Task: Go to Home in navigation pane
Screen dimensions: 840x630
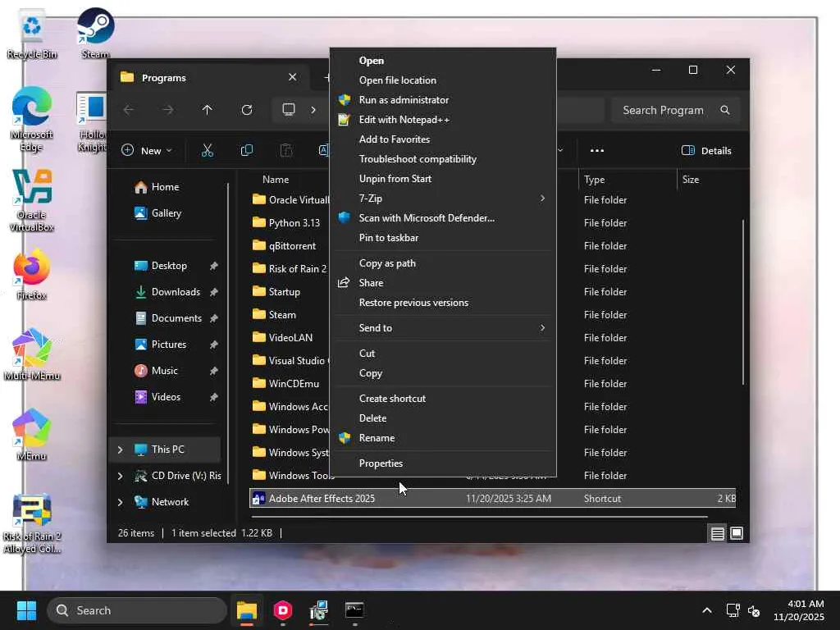Action: point(165,187)
